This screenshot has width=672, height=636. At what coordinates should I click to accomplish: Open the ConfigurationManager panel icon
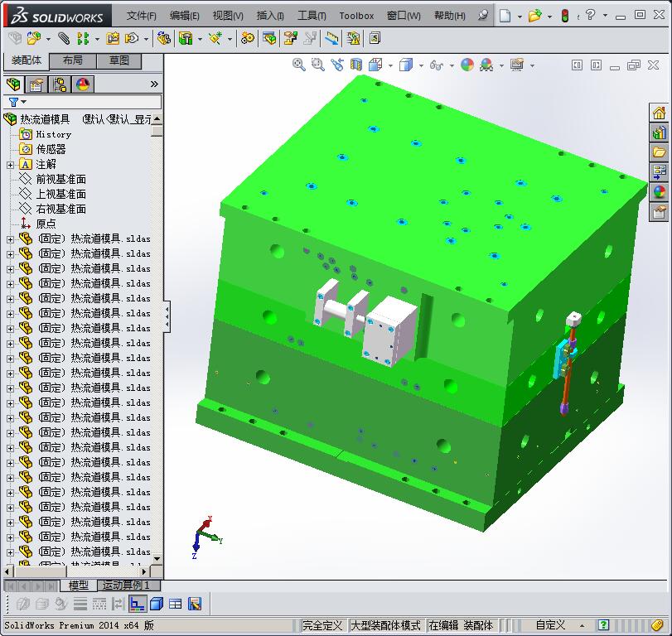coord(60,84)
